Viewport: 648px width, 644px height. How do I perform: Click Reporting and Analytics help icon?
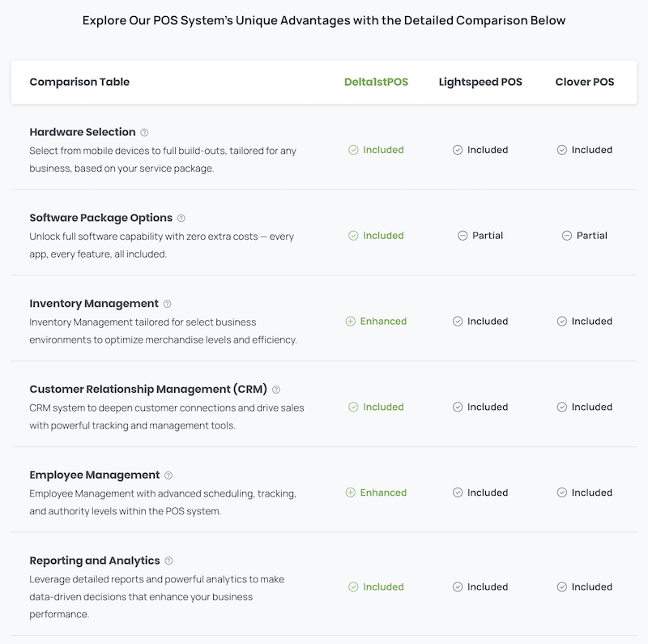[x=168, y=561]
